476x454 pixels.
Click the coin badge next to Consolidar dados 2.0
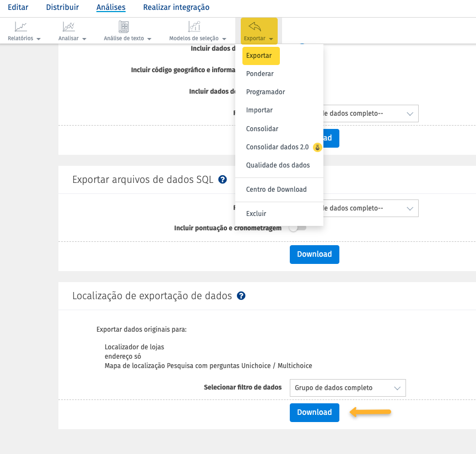pyautogui.click(x=317, y=147)
